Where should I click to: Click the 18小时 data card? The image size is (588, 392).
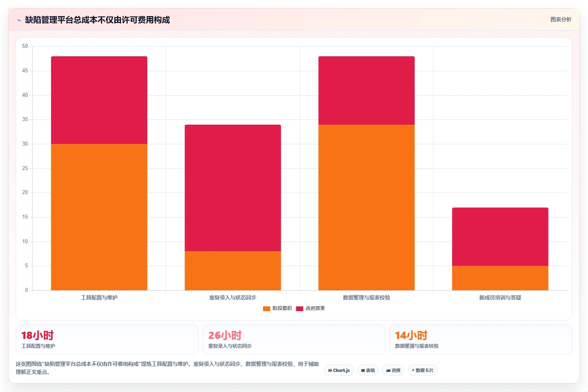107,339
